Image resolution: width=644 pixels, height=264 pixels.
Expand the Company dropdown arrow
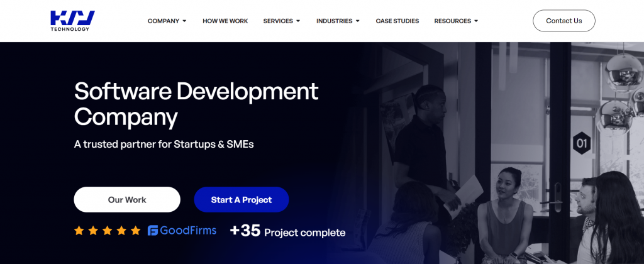click(184, 21)
